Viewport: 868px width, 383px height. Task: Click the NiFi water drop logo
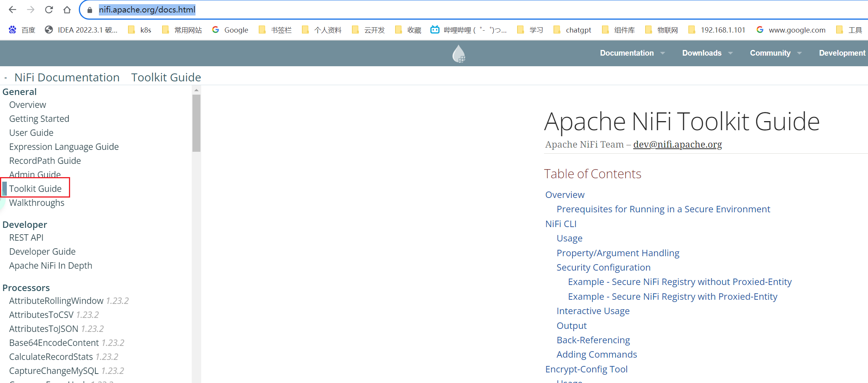pos(459,54)
